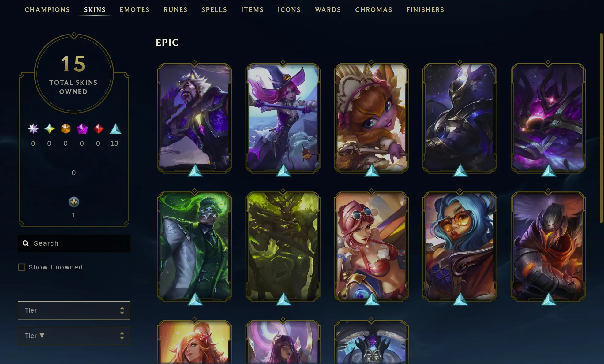This screenshot has height=364, width=604.
Task: Select the pink witch hat skin thumbnail
Action: (x=283, y=118)
